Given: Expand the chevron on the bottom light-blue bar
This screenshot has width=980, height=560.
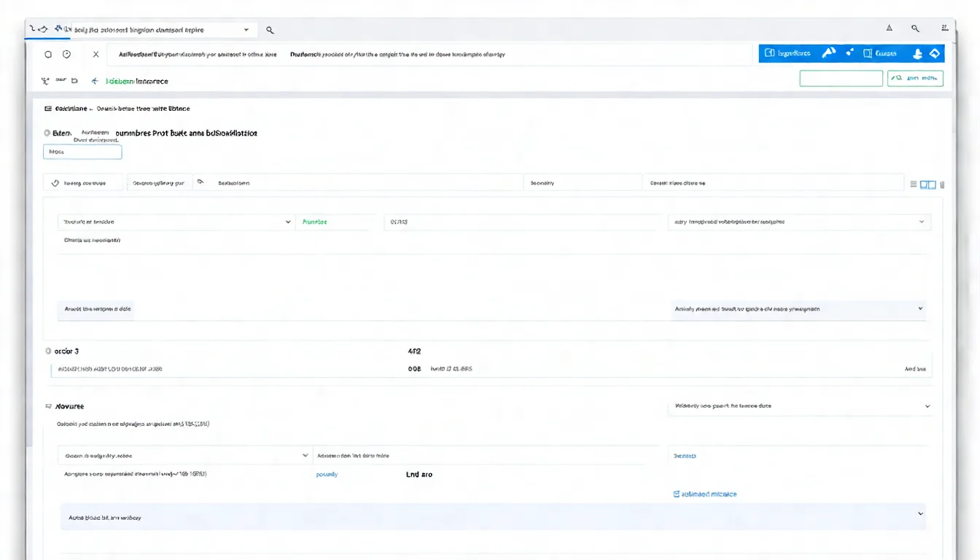Looking at the screenshot, I should coord(921,514).
